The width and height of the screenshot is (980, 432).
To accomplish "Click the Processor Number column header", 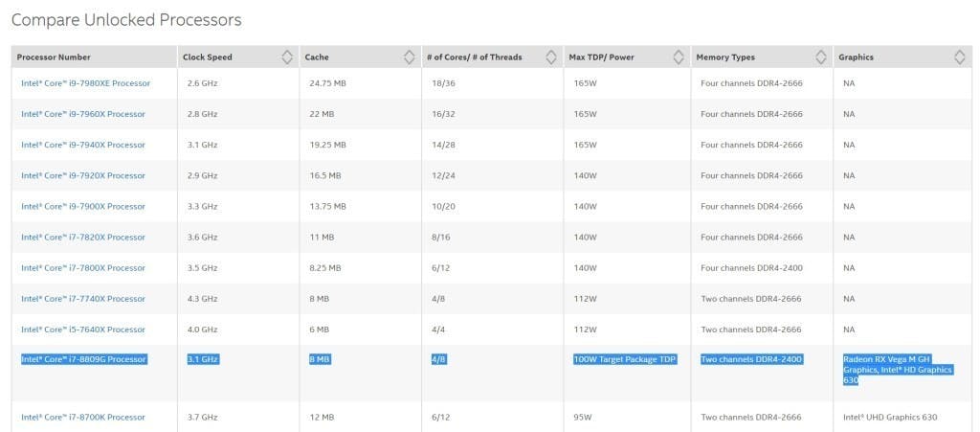I will pos(54,57).
